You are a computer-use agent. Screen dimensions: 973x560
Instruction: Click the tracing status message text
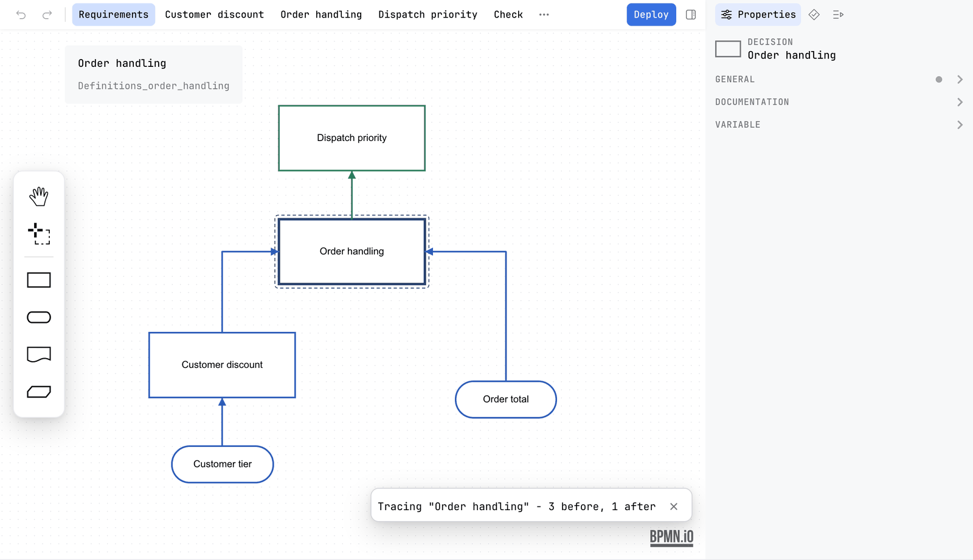(517, 506)
